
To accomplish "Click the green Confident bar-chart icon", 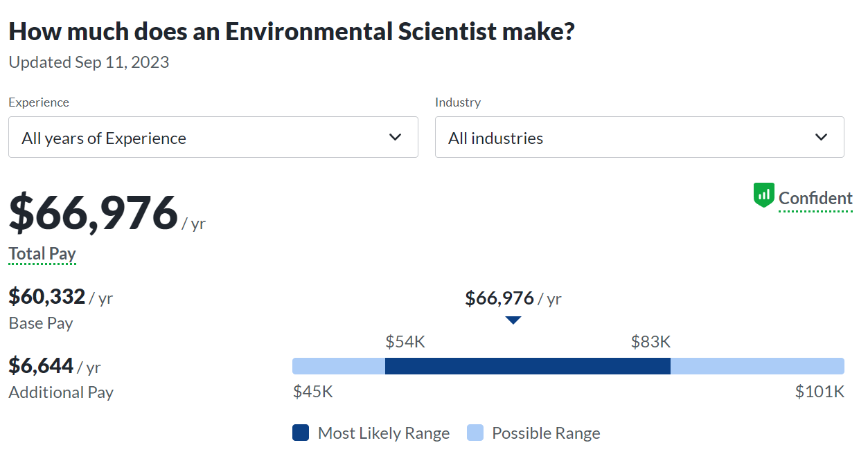I will [x=763, y=195].
